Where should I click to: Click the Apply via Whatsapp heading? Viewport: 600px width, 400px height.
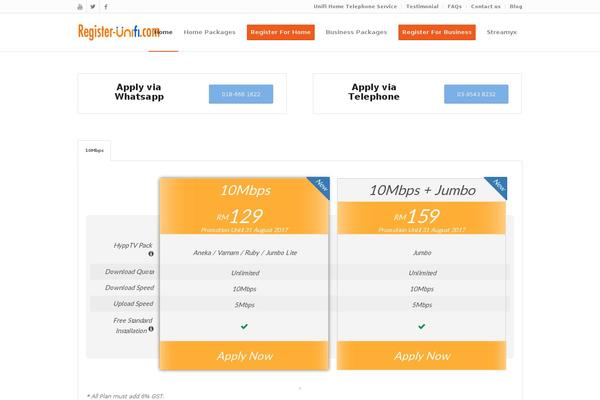(139, 92)
